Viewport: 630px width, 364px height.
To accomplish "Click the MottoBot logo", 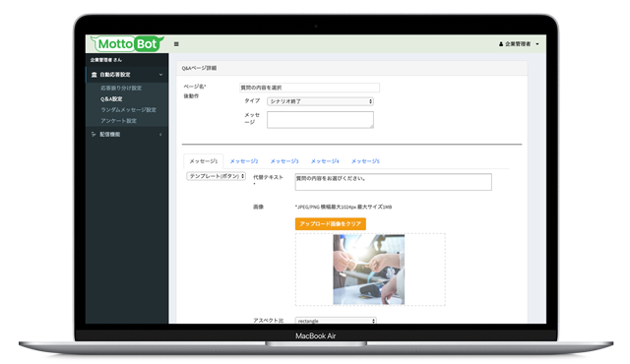I will [127, 43].
